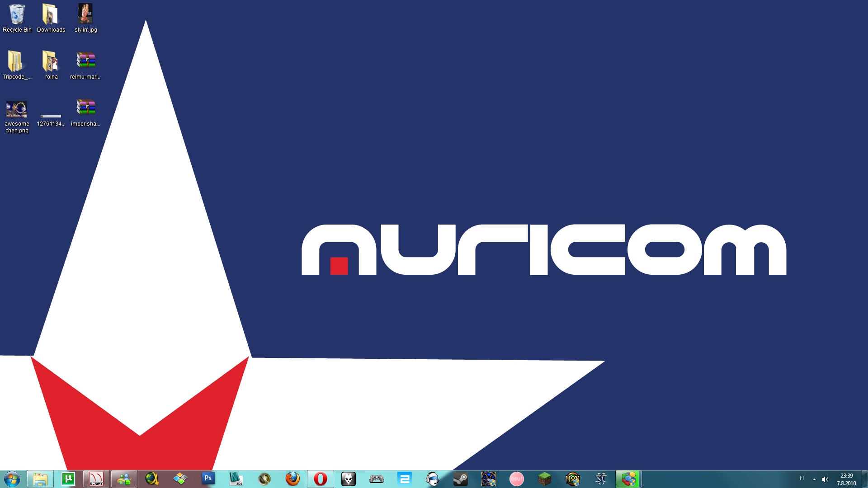
Task: Launch Photoshop from the taskbar
Action: coord(208,479)
